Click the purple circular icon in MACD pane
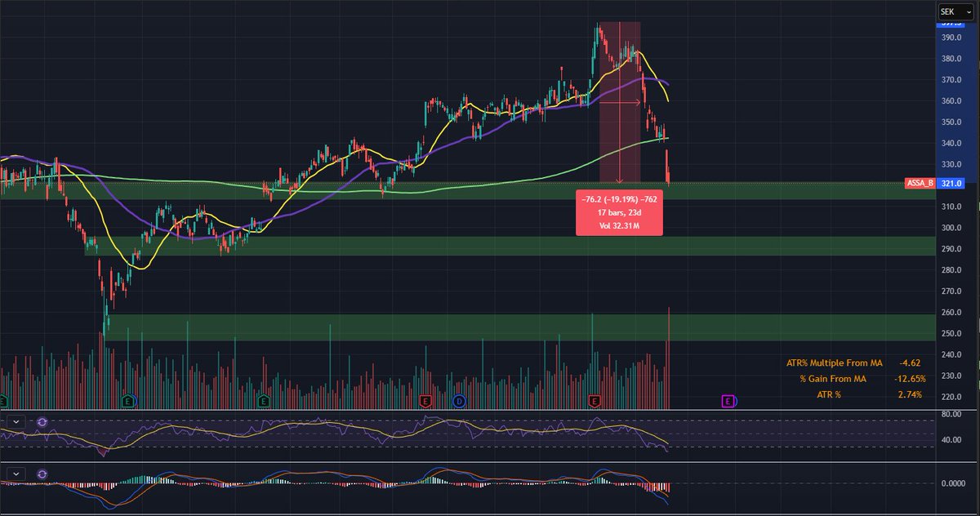 42,473
